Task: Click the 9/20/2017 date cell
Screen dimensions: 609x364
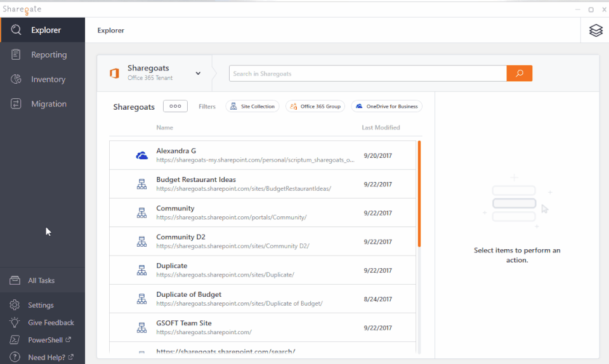Action: coord(377,155)
